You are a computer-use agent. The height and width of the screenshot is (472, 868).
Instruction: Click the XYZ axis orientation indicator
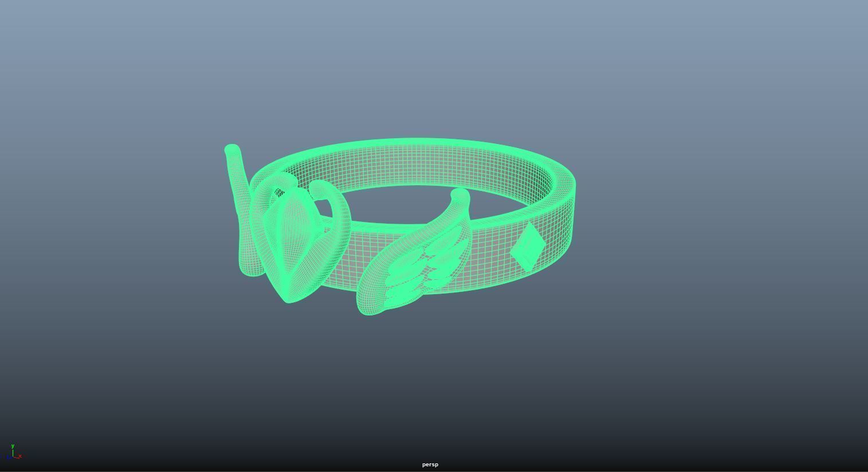[14, 452]
